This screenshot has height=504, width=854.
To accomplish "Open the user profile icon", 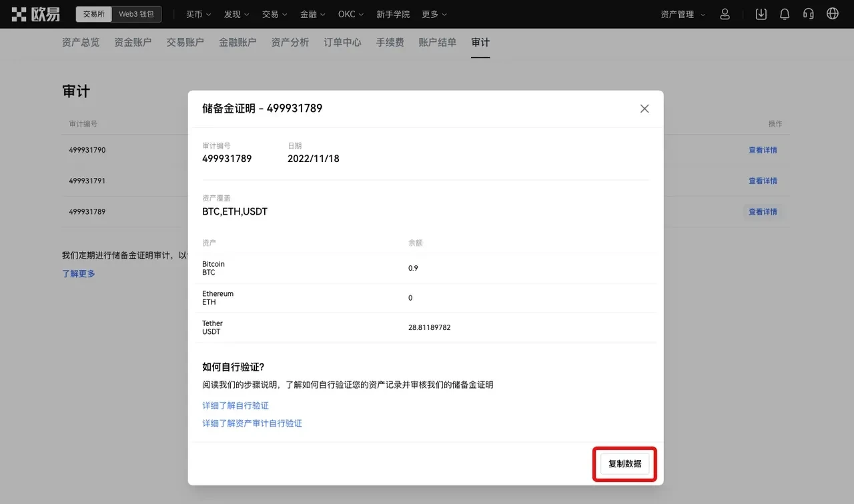I will tap(725, 14).
